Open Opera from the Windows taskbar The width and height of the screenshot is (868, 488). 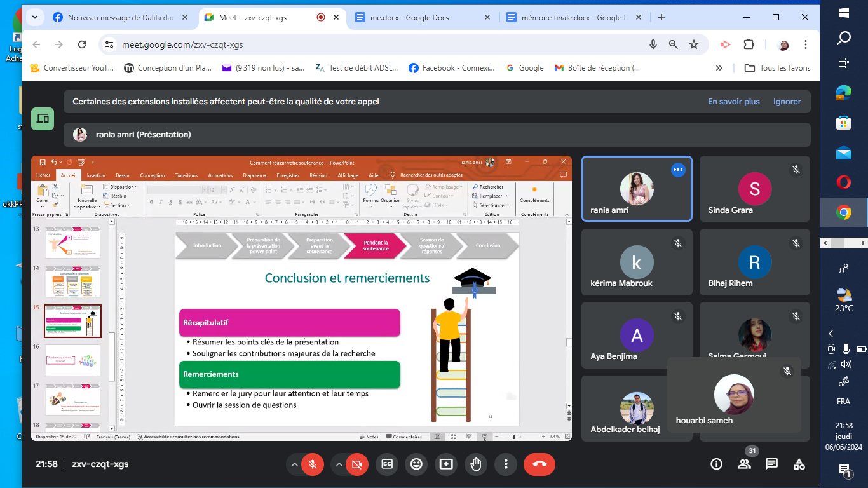click(844, 182)
